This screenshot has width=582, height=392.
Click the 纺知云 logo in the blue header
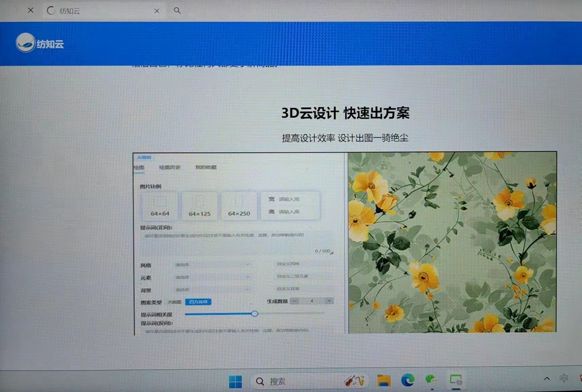click(40, 44)
